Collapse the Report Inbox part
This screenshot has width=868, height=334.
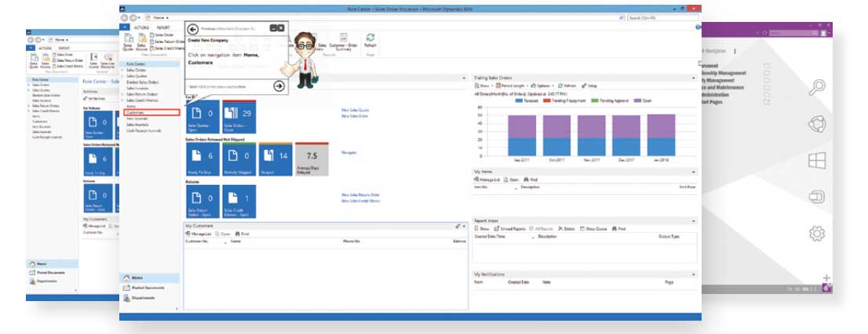[x=695, y=220]
